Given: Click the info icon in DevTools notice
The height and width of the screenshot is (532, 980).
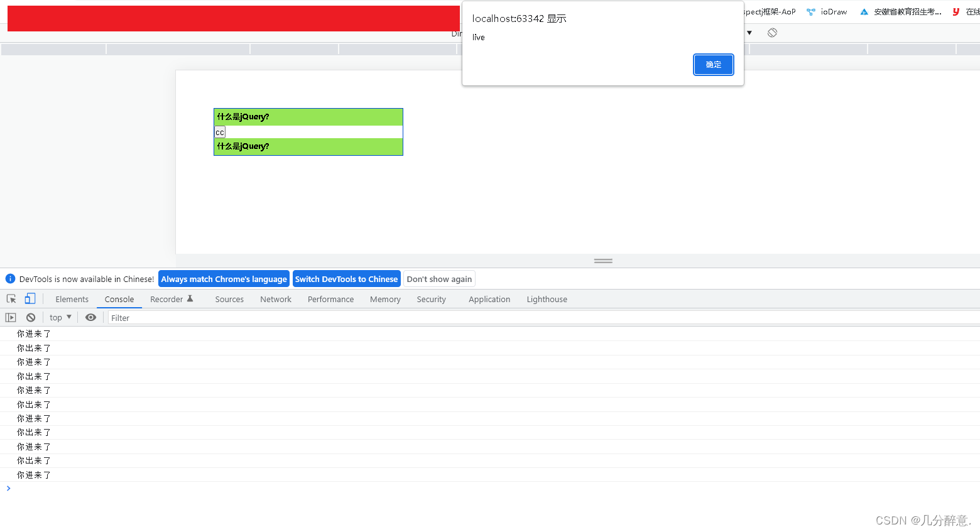Looking at the screenshot, I should [x=10, y=279].
